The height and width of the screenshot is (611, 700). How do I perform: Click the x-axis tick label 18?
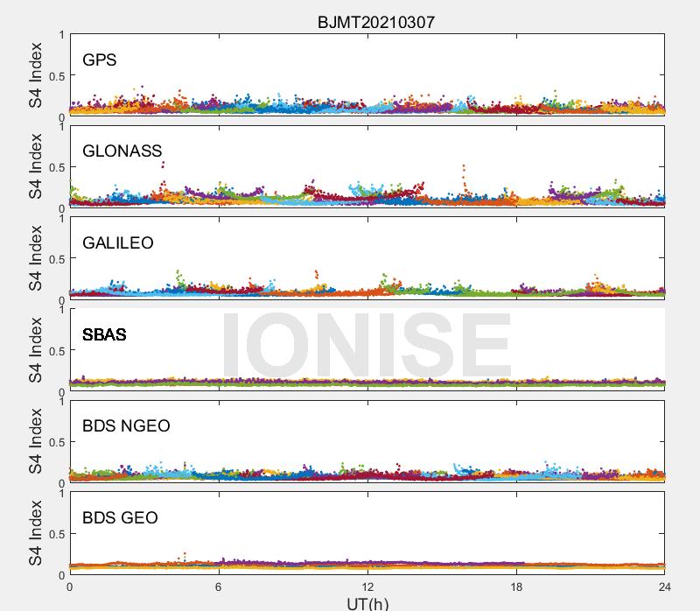[516, 586]
